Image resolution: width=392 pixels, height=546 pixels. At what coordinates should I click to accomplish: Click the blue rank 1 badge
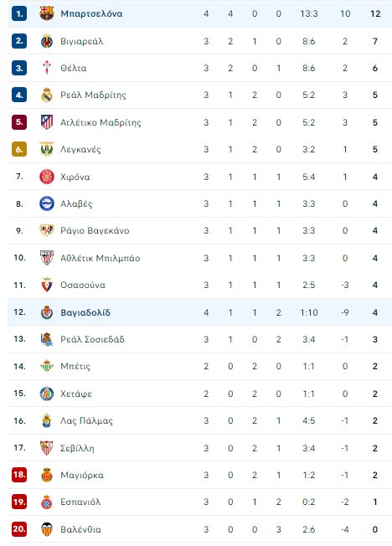[19, 13]
